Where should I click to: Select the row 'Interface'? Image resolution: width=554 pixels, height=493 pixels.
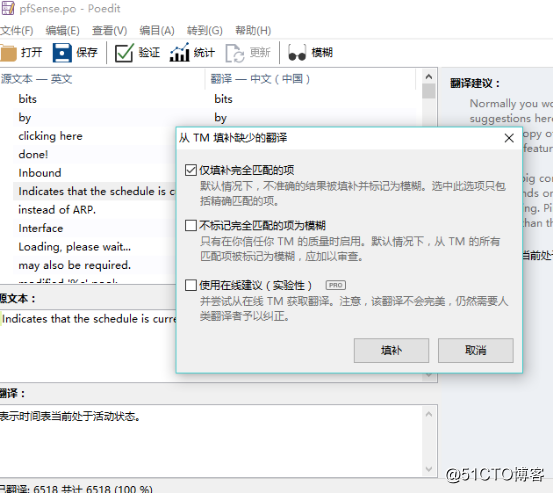[x=41, y=228]
